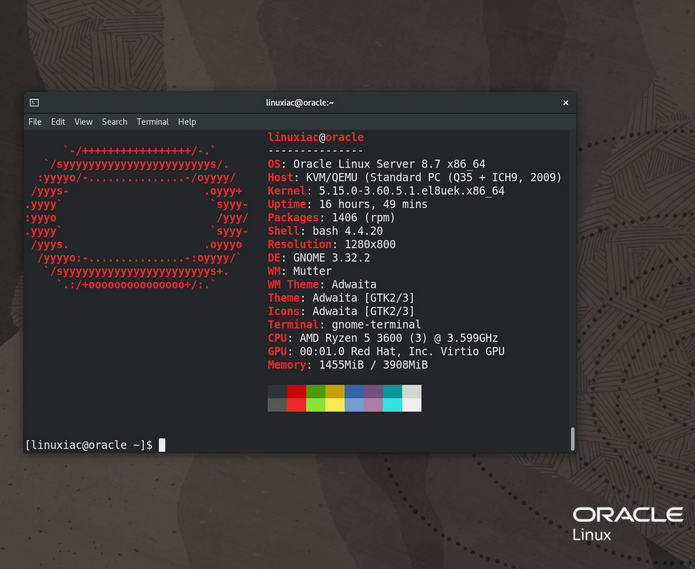Click the light purple color block

[x=374, y=405]
